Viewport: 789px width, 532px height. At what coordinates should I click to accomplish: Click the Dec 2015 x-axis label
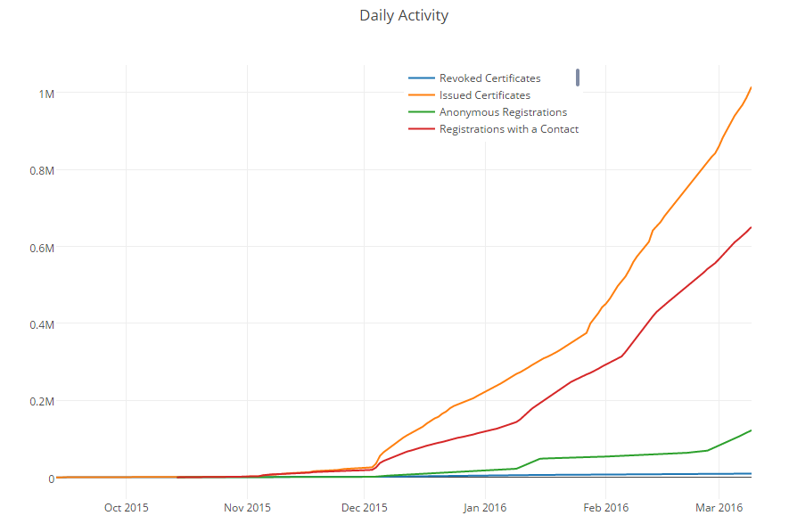click(x=364, y=508)
